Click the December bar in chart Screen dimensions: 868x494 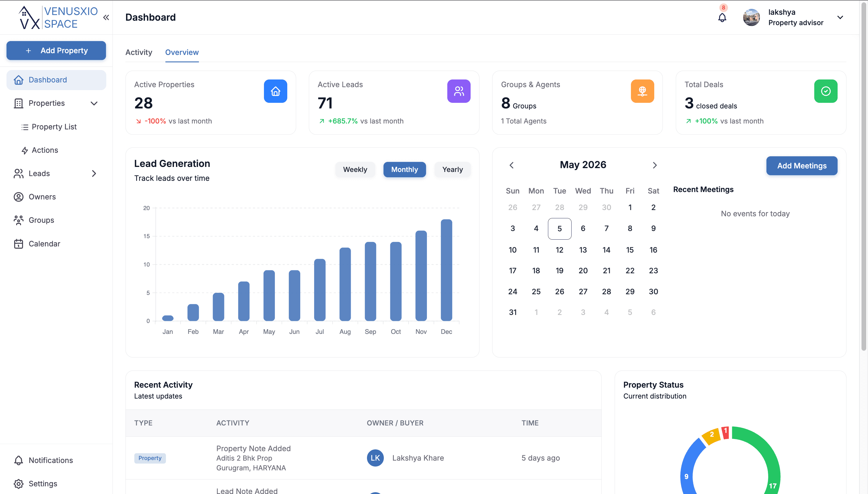pos(446,270)
